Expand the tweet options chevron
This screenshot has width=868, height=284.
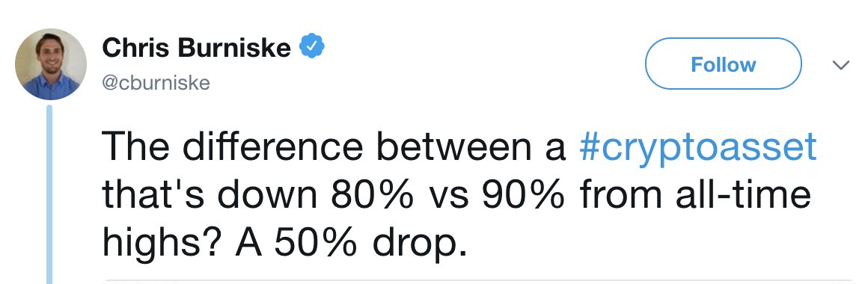click(841, 65)
